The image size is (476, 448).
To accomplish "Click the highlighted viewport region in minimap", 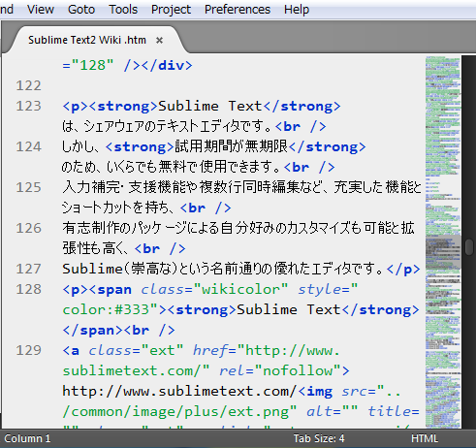I will 443,252.
